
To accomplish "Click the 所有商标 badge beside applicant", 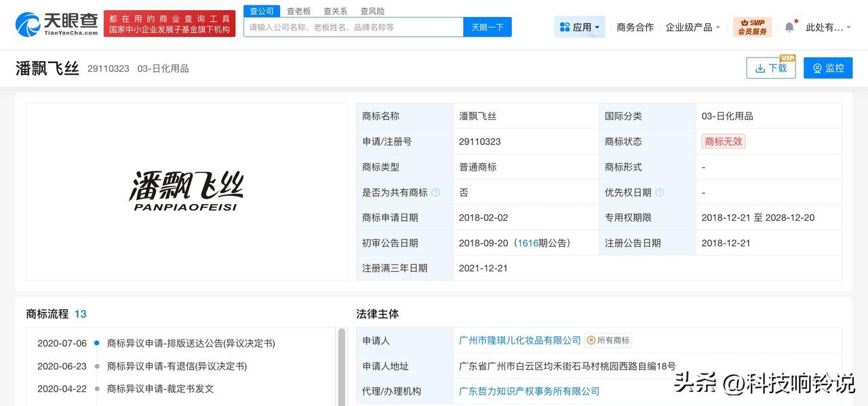I will coord(608,340).
